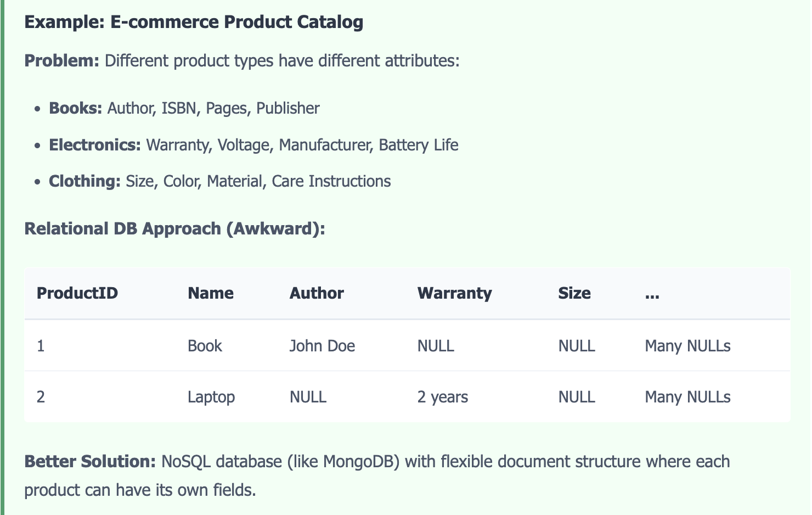Click the ProductID column header
The image size is (812, 515).
tap(77, 293)
